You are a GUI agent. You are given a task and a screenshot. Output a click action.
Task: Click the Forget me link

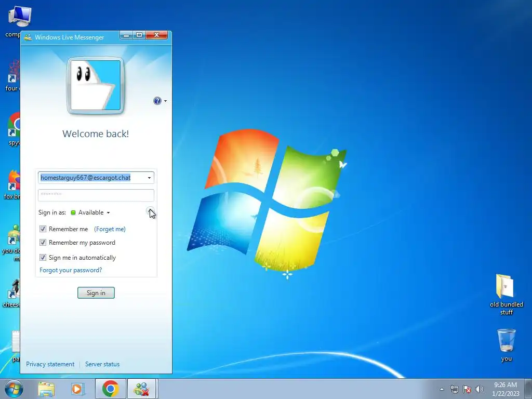110,229
